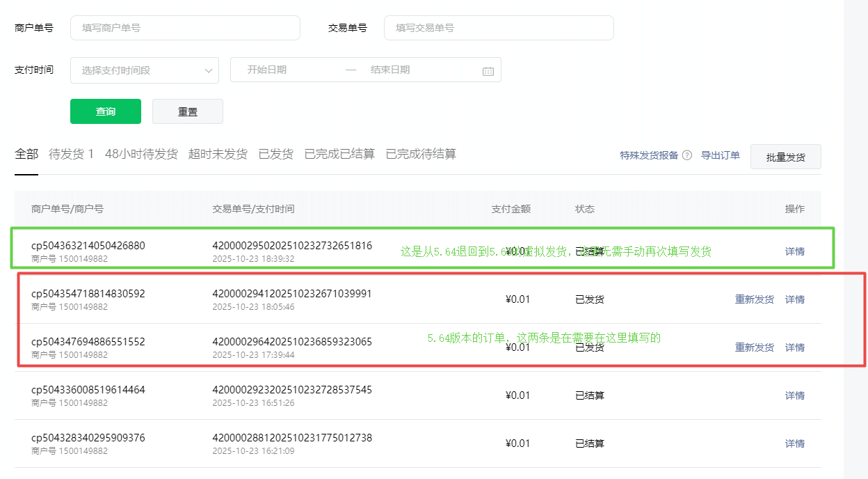This screenshot has width=868, height=479.
Task: Open 详情 for order cp504347694886551552
Action: point(795,347)
